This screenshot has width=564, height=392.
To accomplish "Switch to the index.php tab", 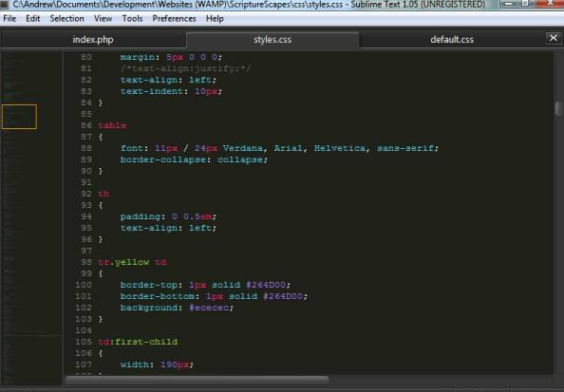I will tap(93, 40).
